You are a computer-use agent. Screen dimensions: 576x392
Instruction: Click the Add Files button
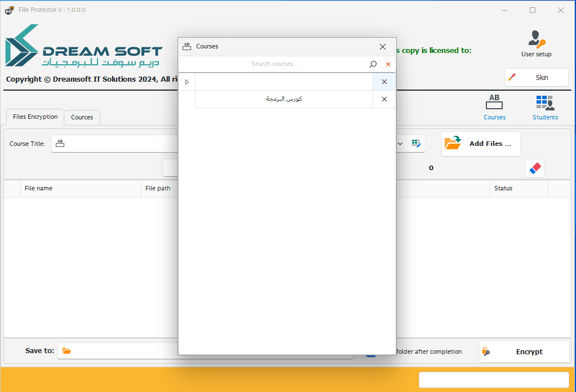481,144
